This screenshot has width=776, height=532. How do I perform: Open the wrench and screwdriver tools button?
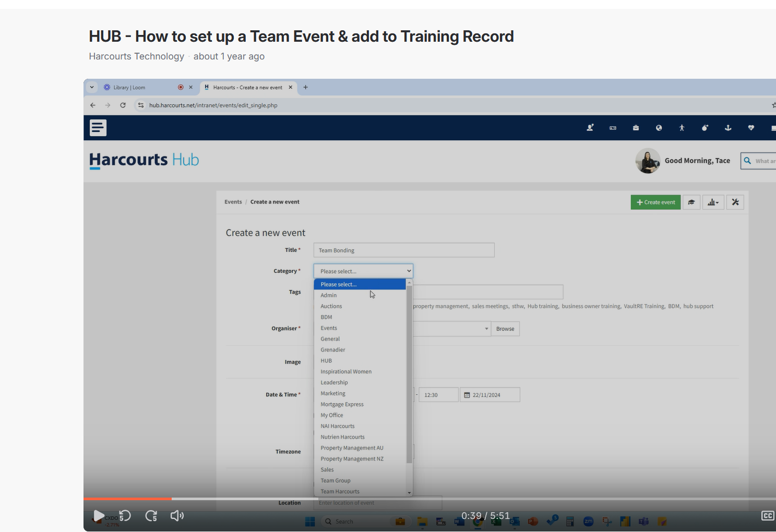[x=735, y=202]
